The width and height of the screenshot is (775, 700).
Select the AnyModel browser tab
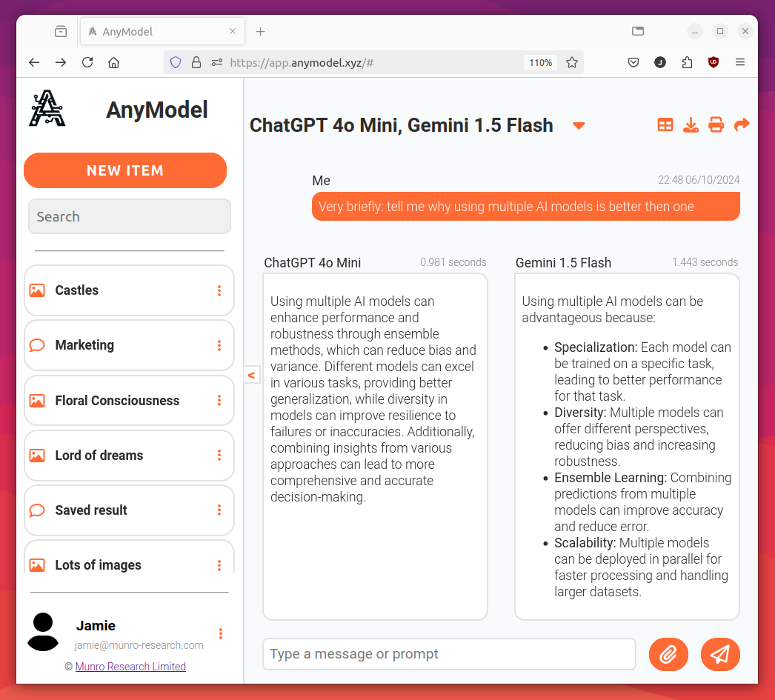click(162, 32)
